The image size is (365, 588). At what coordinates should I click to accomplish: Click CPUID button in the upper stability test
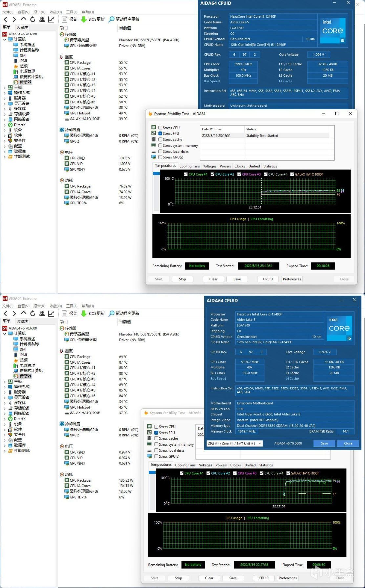tap(268, 279)
